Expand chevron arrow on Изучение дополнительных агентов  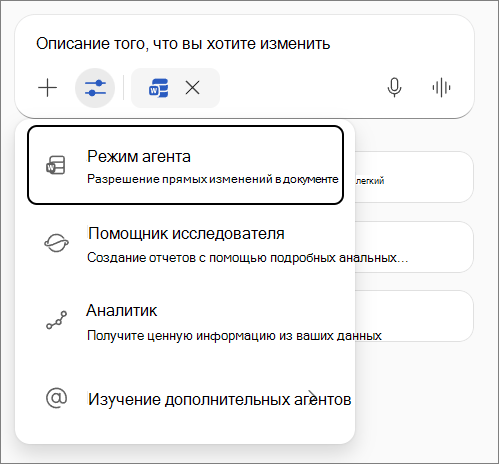[x=312, y=397]
